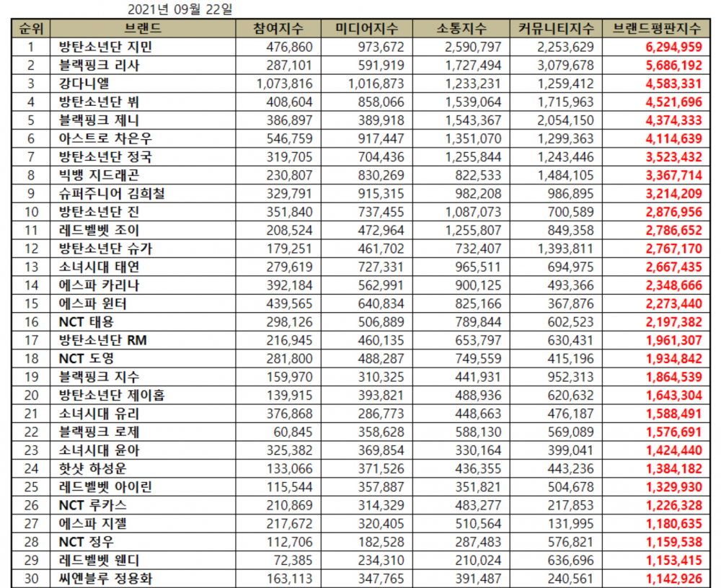This screenshot has height=588, width=721.
Task: Click red reputation score 6,294,959
Action: [x=673, y=47]
